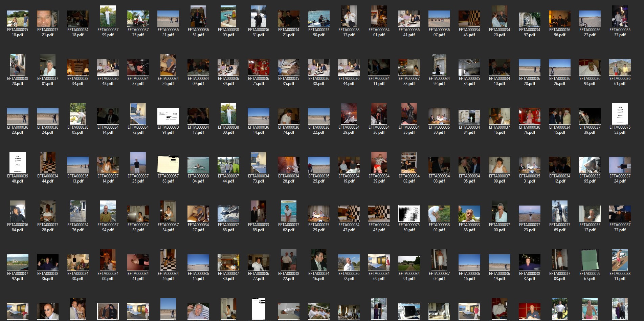
Task: Click the EFTA00003661.pdf file name
Action: pyautogui.click(x=620, y=81)
